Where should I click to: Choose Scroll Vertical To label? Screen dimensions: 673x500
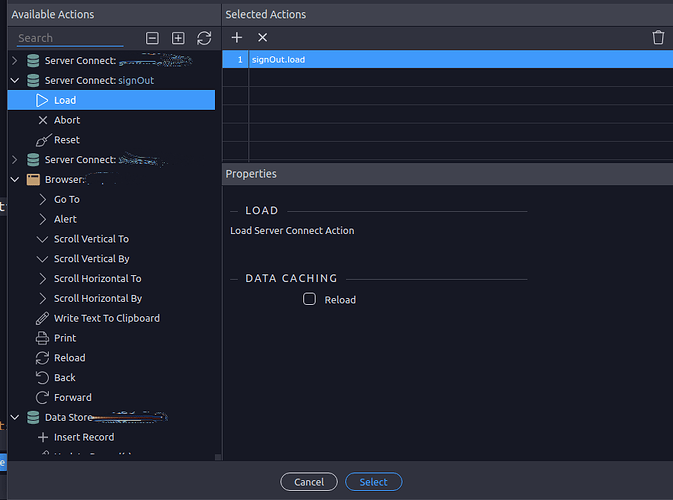click(91, 239)
